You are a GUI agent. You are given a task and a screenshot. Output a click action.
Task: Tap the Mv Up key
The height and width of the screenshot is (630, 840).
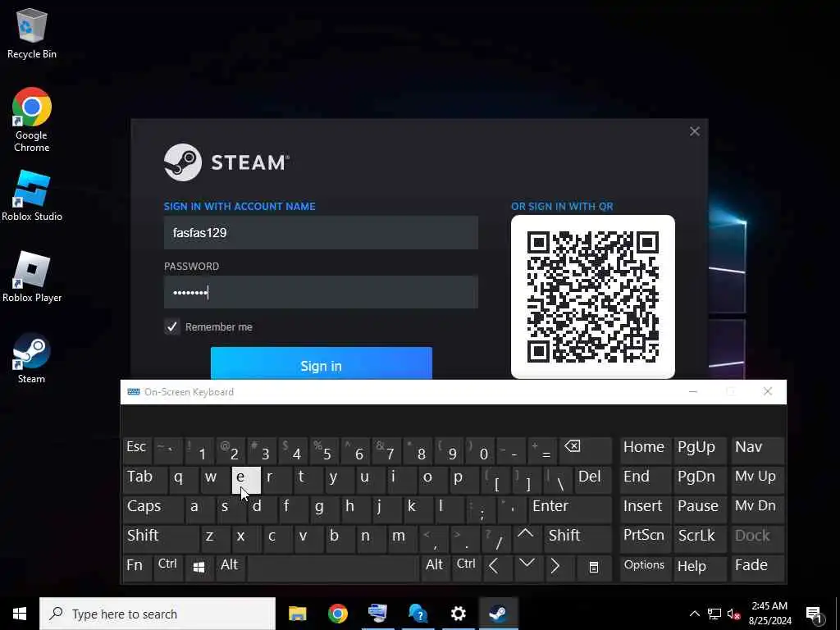(757, 479)
